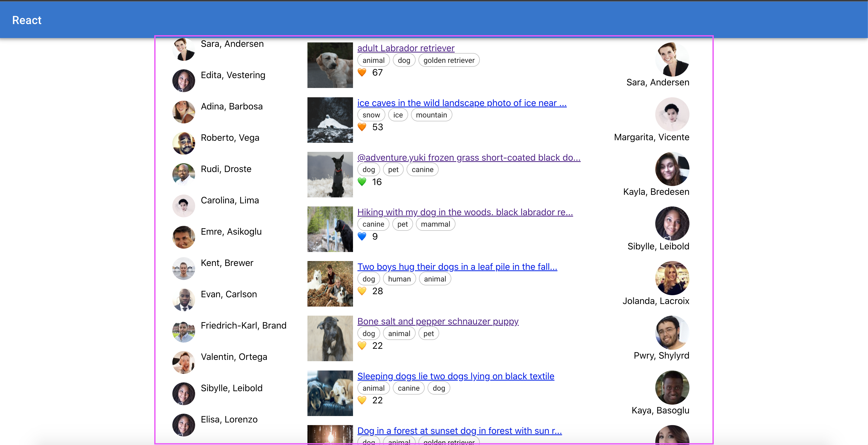Click the React title in the header
Screen dimensions: 868x445
pos(27,20)
